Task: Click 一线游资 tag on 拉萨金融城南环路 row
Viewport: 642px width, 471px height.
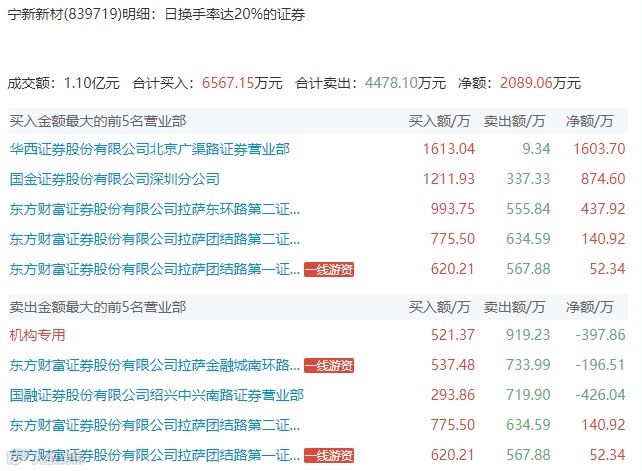Action: pos(329,365)
